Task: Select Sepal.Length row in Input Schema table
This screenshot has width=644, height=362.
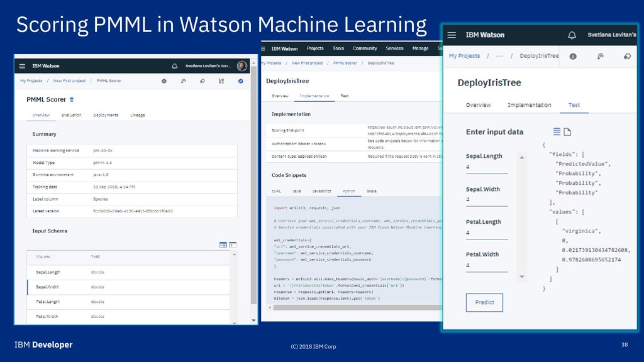Action: pyautogui.click(x=128, y=272)
